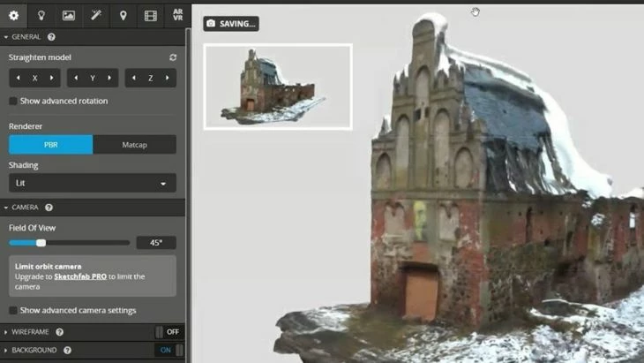Click the settings panel vertical scrollbar
The width and height of the screenshot is (644, 363).
click(x=189, y=195)
